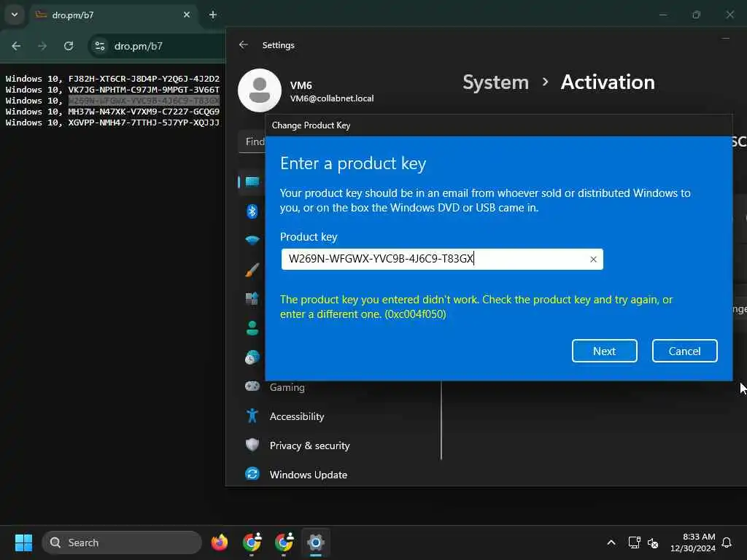
Task: Click browser forward arrow
Action: (x=42, y=46)
